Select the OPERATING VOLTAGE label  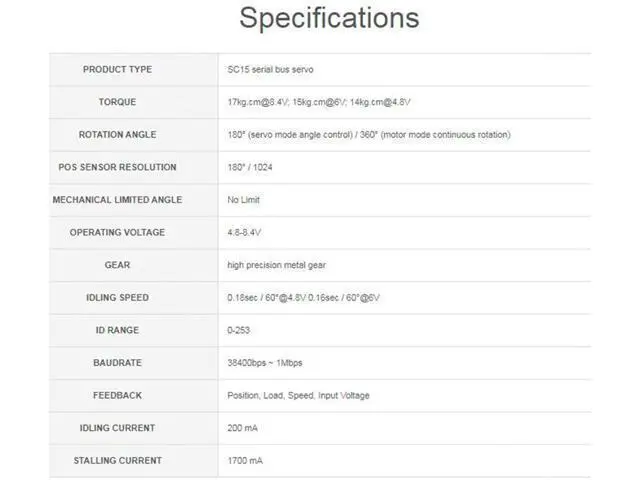[x=118, y=233]
